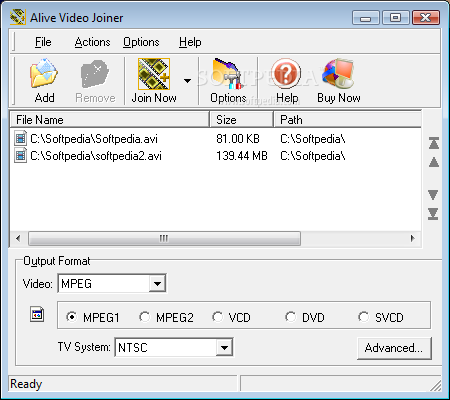Select the SVCD radio button
450x400 pixels.
pyautogui.click(x=364, y=317)
